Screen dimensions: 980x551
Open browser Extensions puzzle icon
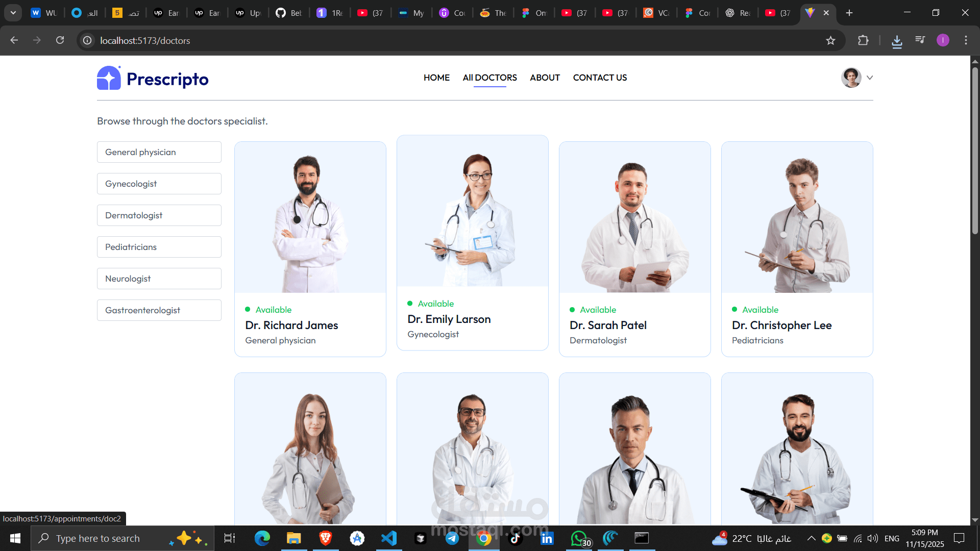click(863, 40)
